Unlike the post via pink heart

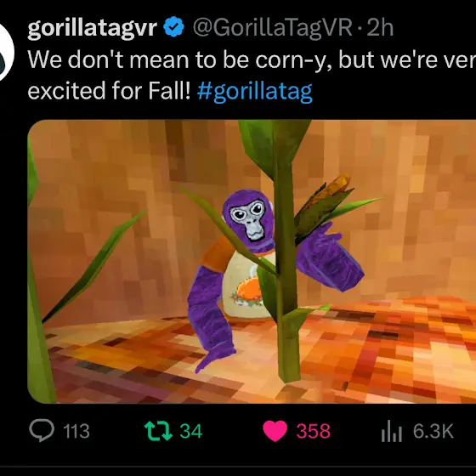pyautogui.click(x=275, y=431)
